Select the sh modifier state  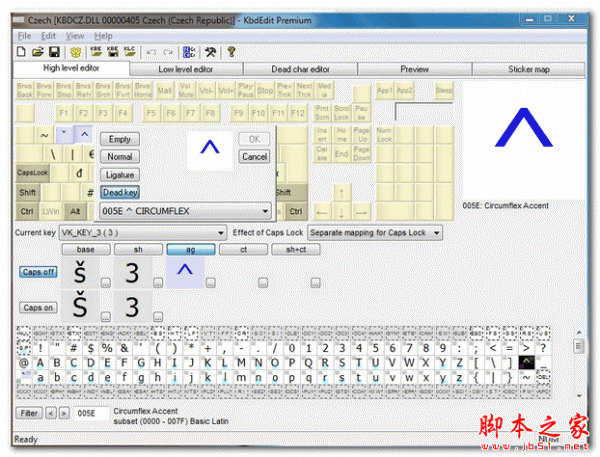(x=138, y=250)
